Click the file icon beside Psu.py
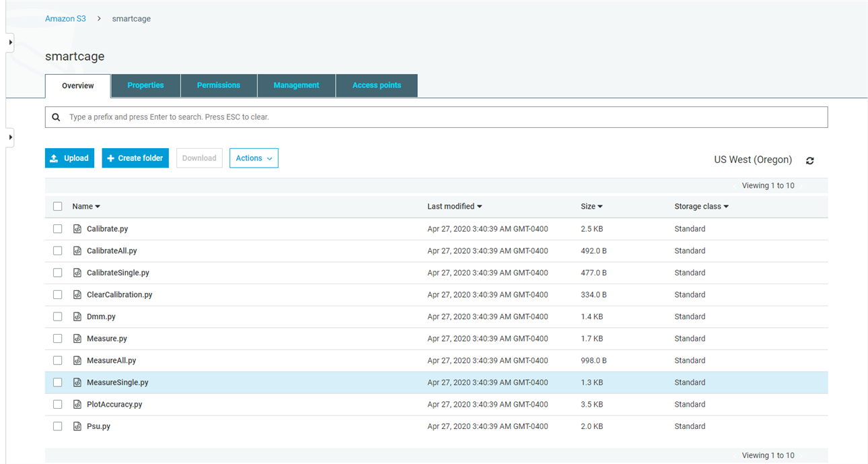Viewport: 868px width, 464px height. (x=77, y=426)
